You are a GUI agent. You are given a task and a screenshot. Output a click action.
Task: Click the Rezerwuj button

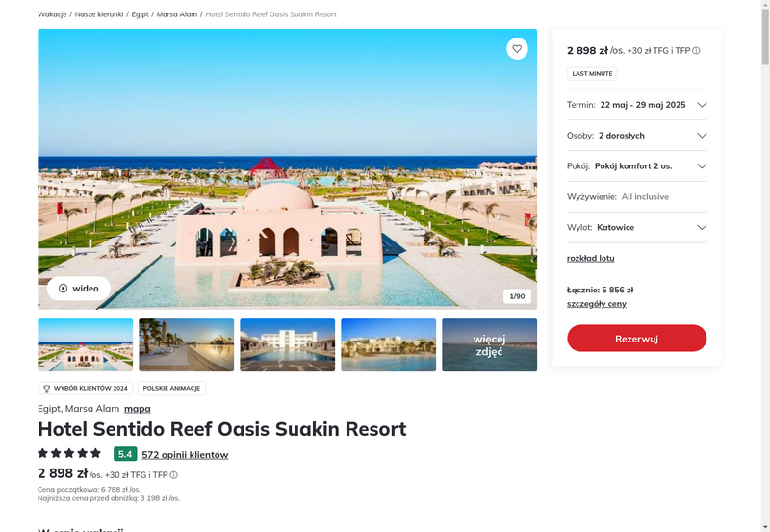pyautogui.click(x=636, y=338)
